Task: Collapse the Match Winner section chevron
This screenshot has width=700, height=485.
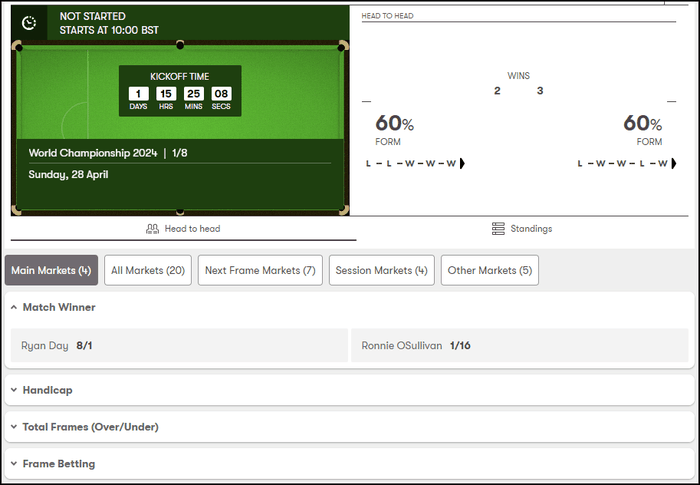Action: (x=14, y=307)
